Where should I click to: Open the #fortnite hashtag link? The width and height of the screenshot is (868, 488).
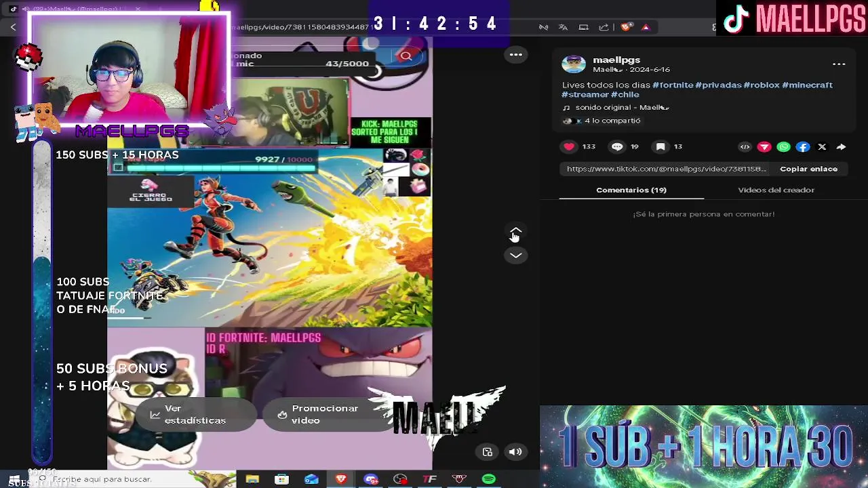pos(673,85)
